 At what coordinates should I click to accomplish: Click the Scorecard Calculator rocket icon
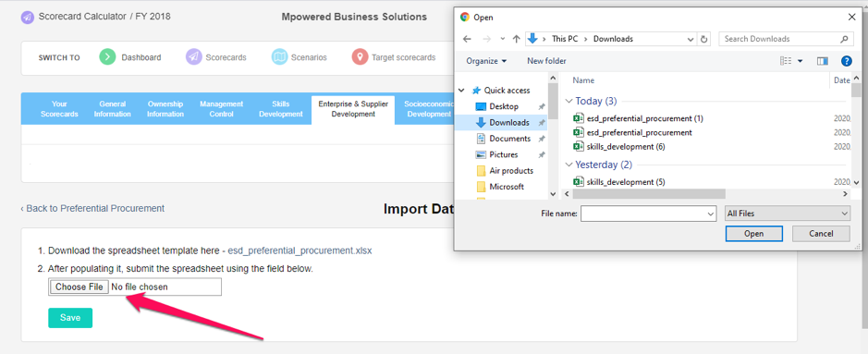(x=28, y=18)
